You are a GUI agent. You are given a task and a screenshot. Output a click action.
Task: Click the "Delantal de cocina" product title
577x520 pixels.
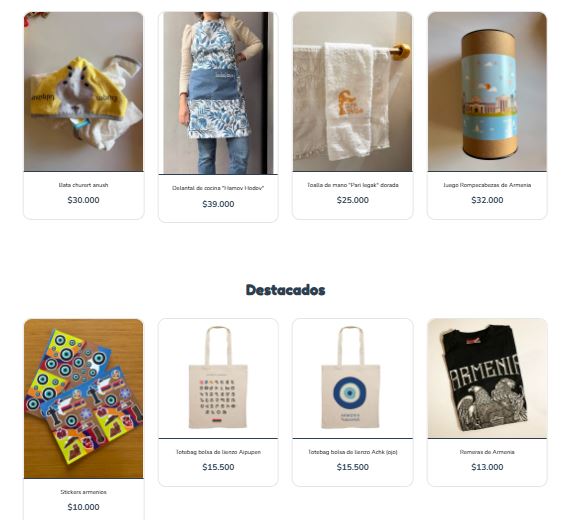(x=218, y=188)
